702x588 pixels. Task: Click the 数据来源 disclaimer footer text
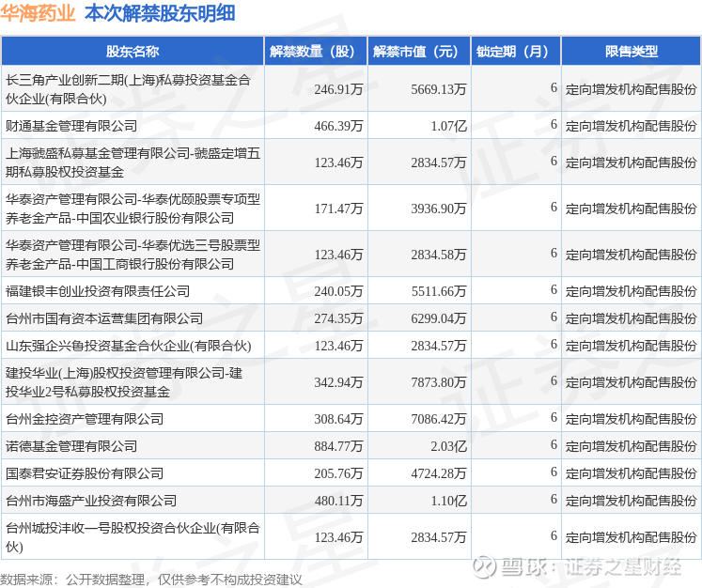tap(151, 580)
